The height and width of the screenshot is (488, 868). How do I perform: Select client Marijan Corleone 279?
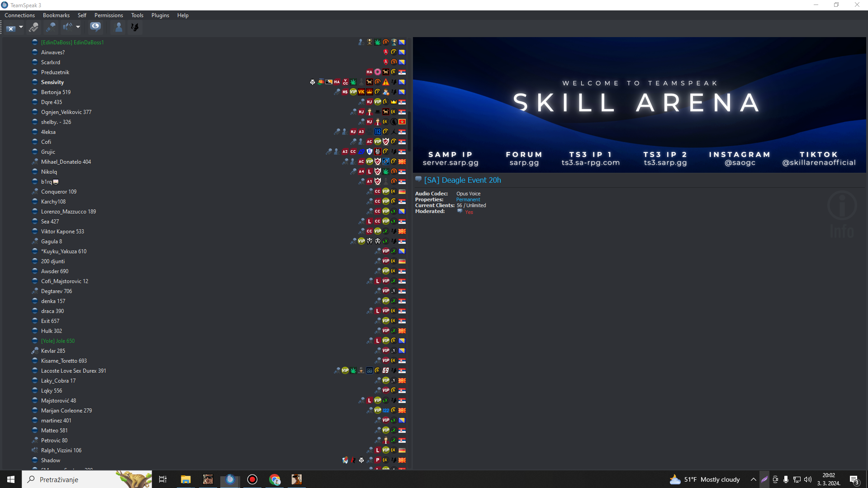click(66, 411)
